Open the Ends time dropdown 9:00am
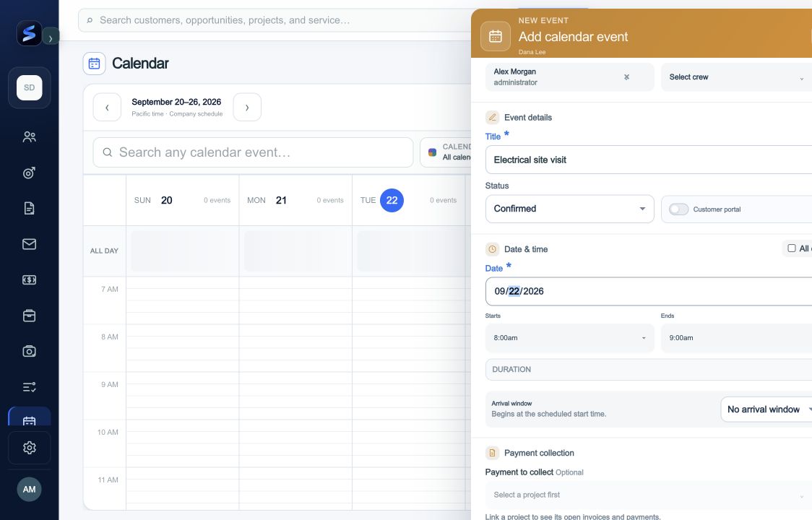812x520 pixels. [x=736, y=338]
